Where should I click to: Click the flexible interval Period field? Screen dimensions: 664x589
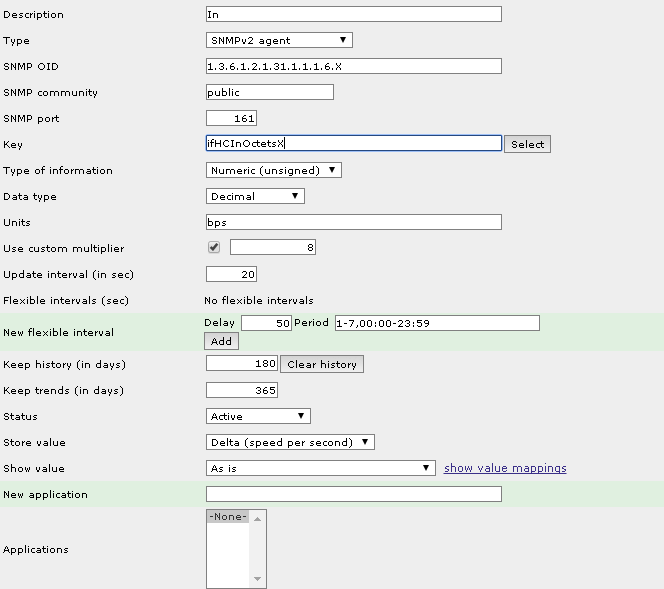click(x=437, y=323)
